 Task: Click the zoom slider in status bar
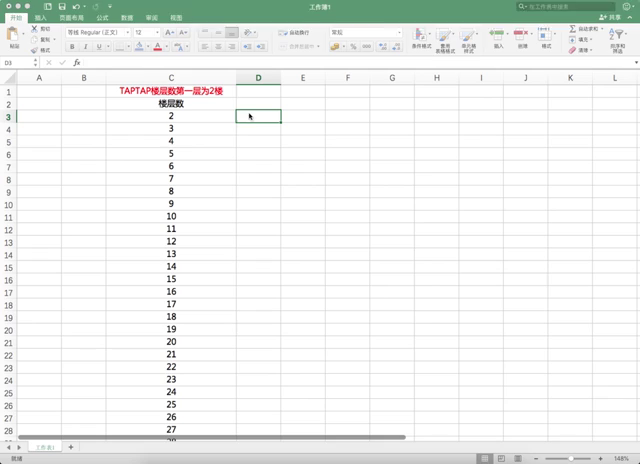click(x=574, y=458)
